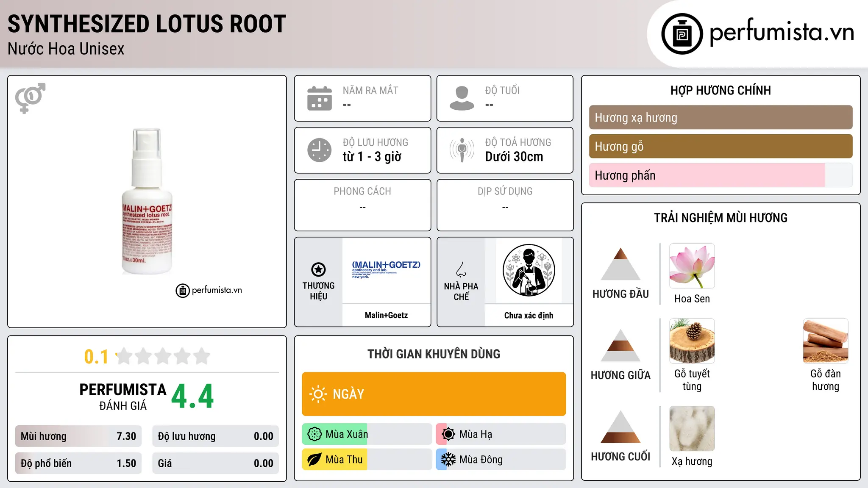Click the HƯƠNG ĐẦU label
Image resolution: width=868 pixels, height=488 pixels.
click(620, 294)
